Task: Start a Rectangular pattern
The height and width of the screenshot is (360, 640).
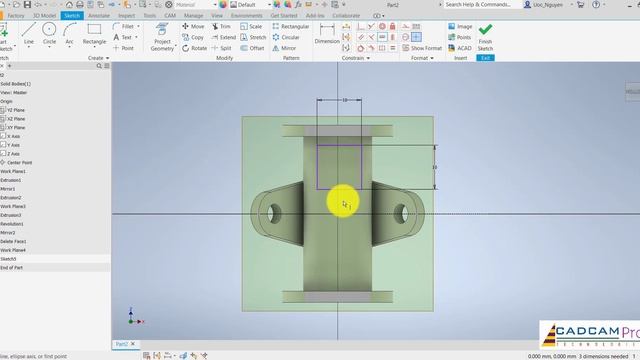Action: (x=291, y=26)
